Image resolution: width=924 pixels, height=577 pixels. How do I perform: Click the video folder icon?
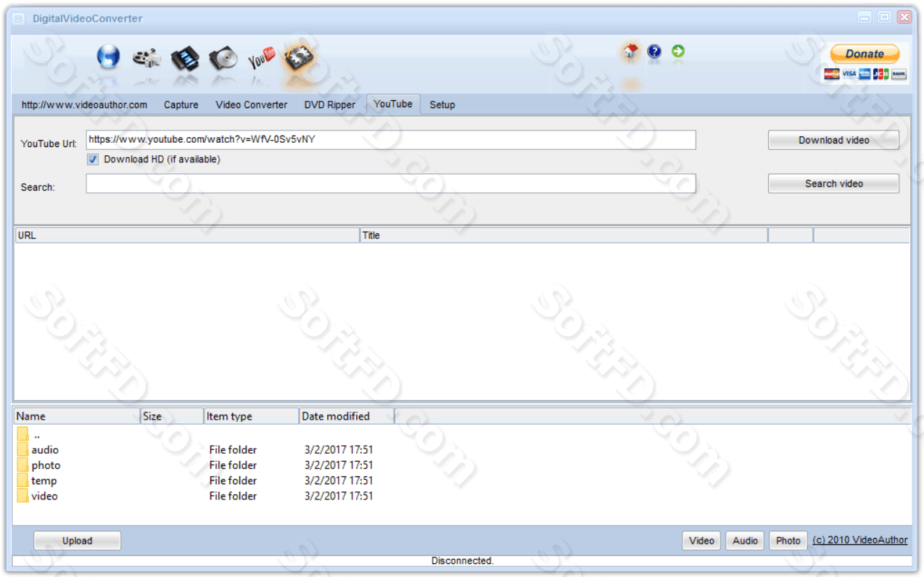[22, 495]
